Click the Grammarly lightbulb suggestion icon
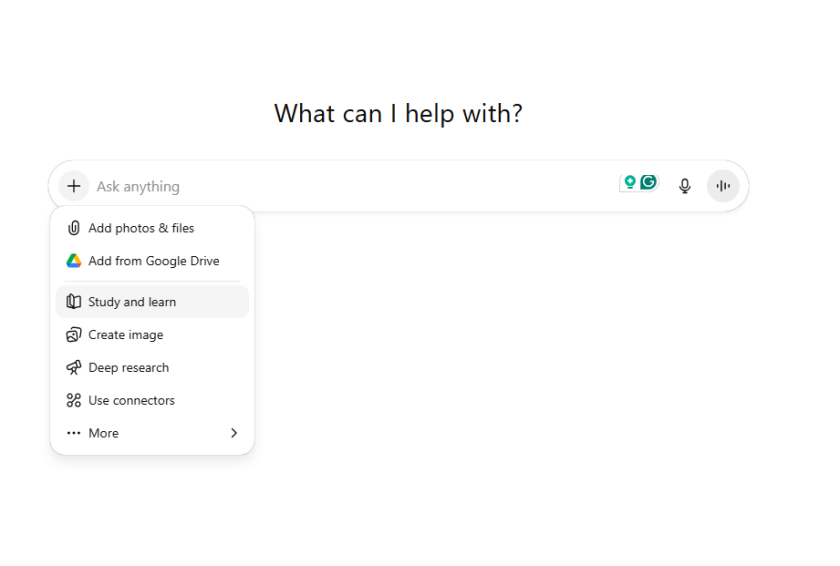The image size is (840, 566). point(630,182)
